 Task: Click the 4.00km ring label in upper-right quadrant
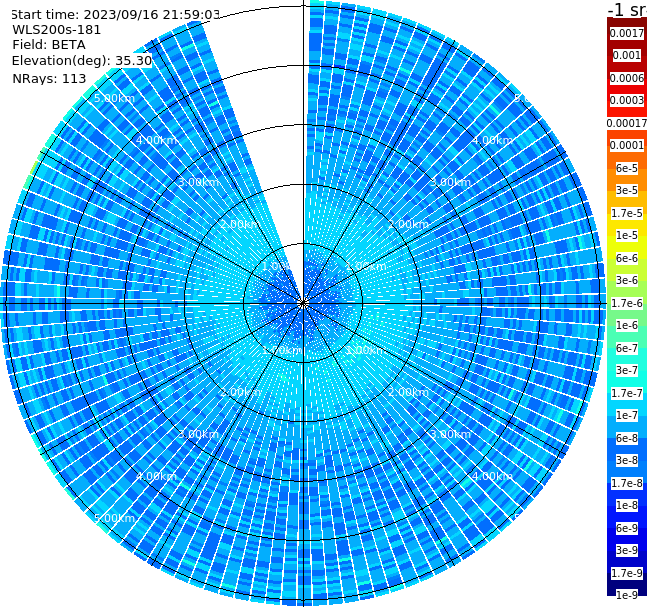point(492,140)
